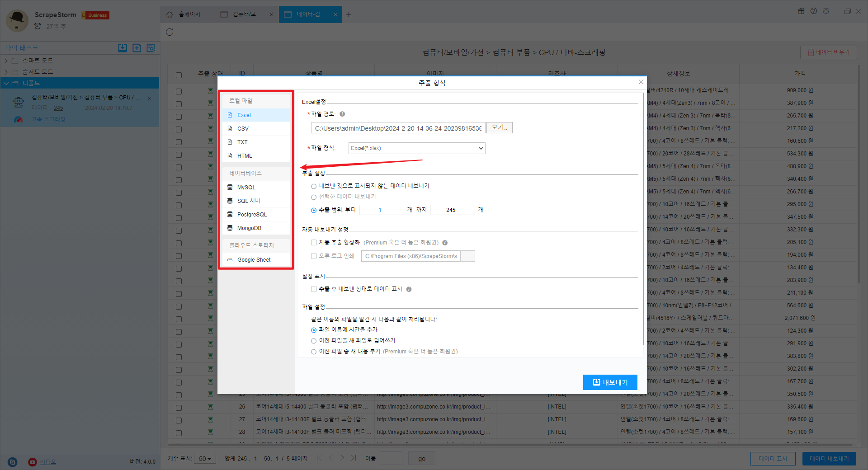Expand the 순서도 모드 folder arrow
This screenshot has width=868, height=470.
click(6, 72)
